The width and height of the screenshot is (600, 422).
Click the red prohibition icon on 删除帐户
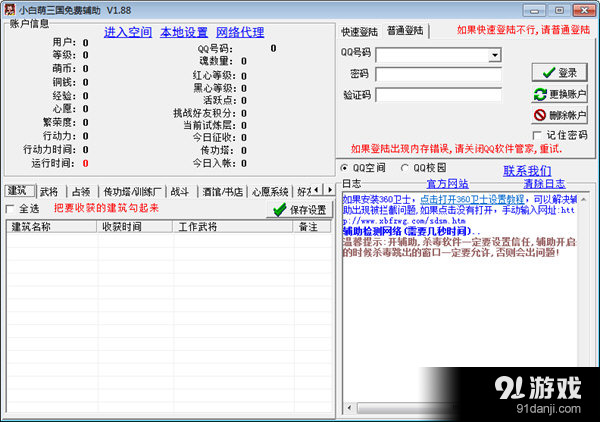(x=540, y=115)
